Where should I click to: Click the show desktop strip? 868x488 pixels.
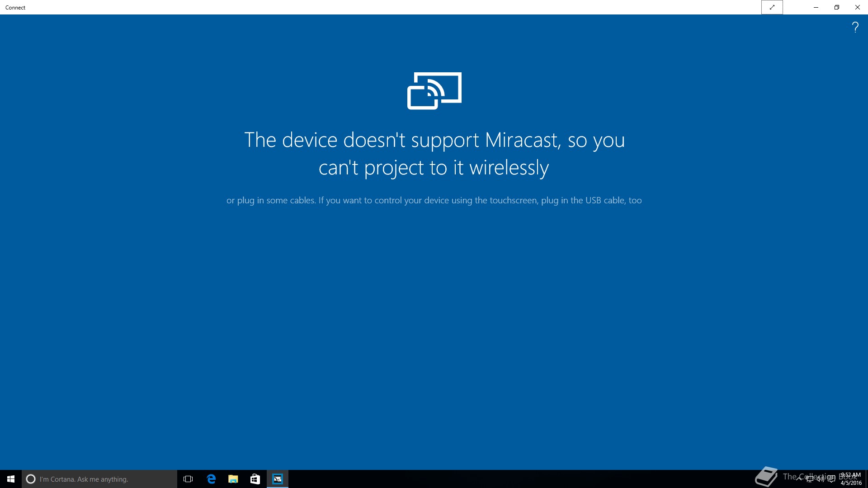pyautogui.click(x=867, y=479)
